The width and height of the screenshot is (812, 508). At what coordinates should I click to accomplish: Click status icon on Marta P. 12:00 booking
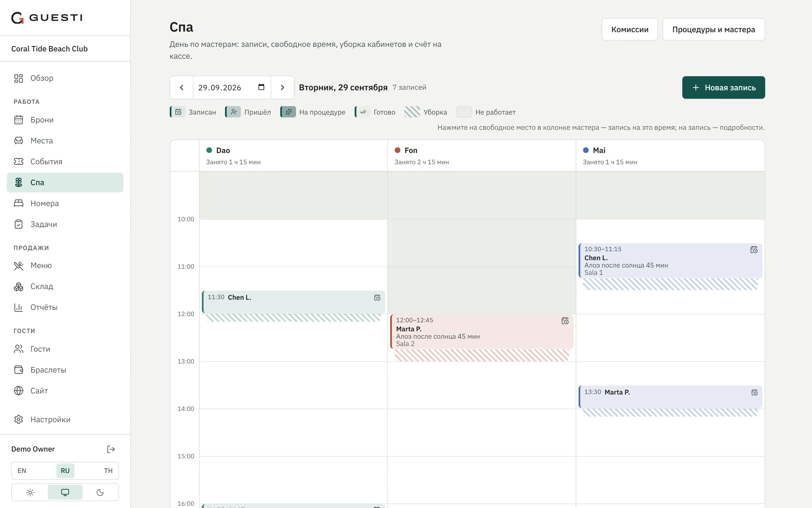[x=565, y=321]
